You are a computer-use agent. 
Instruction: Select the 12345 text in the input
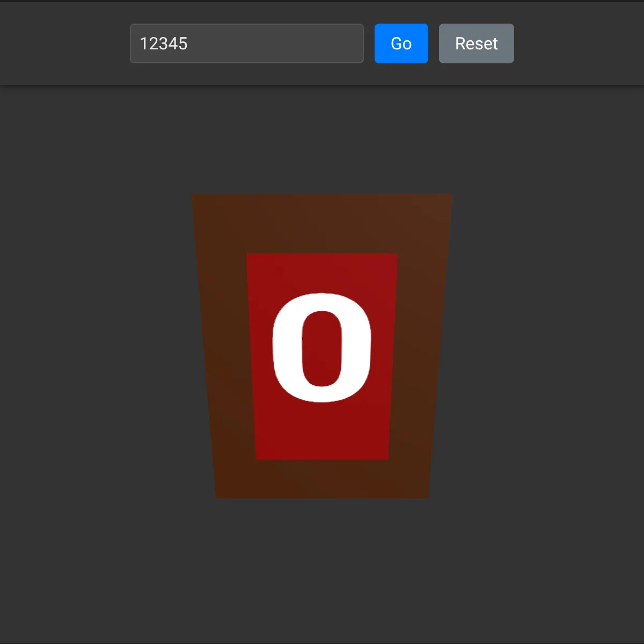[x=164, y=43]
